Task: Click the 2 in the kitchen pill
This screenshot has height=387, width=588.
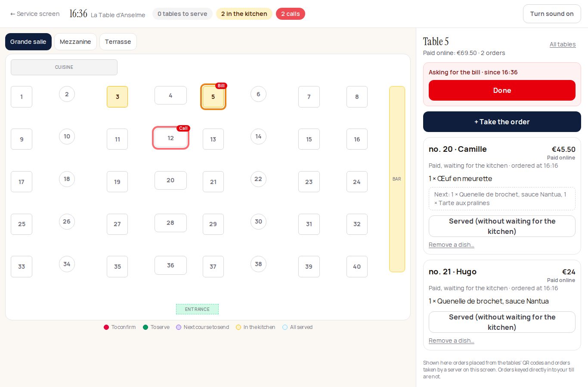Action: click(x=244, y=14)
